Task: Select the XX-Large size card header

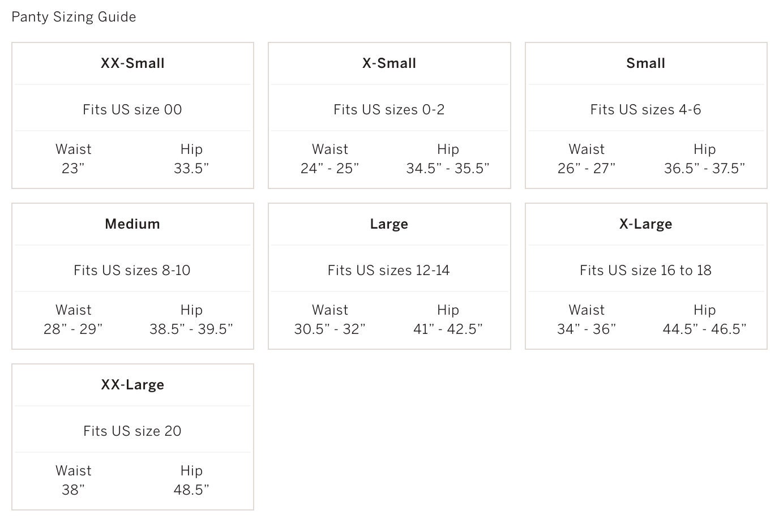Action: [x=132, y=385]
